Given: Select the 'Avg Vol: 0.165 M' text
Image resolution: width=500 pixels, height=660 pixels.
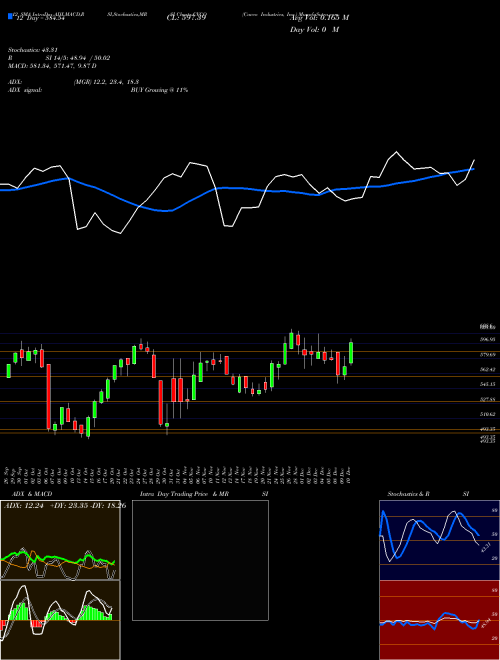Looking at the screenshot, I should [x=319, y=18].
